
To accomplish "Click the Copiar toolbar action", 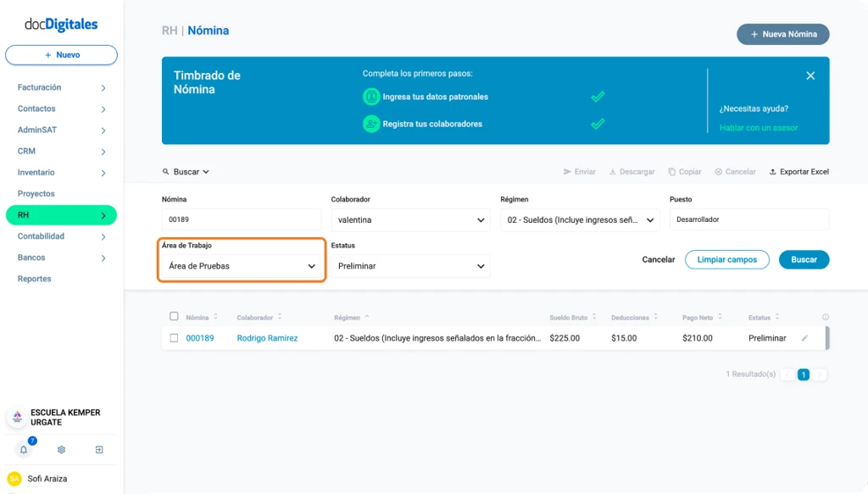I will pos(684,171).
